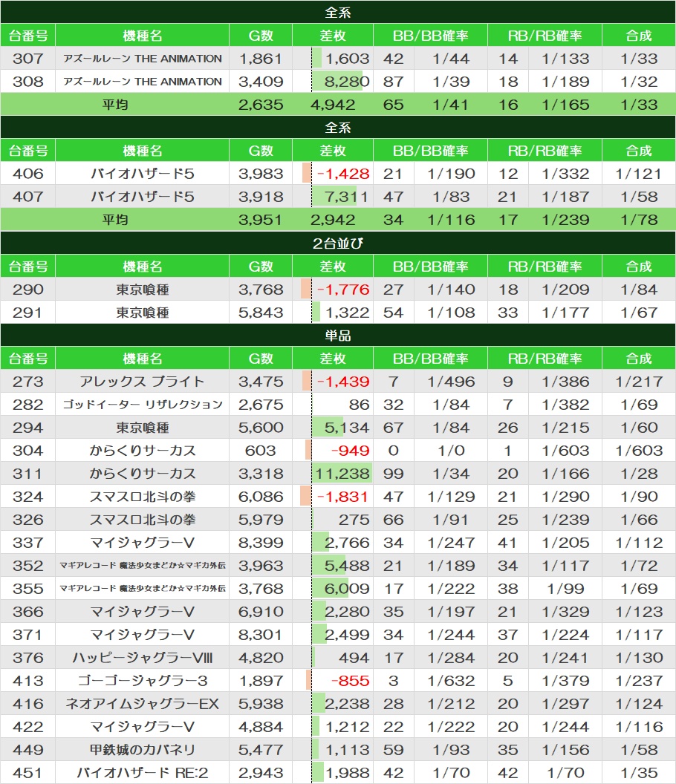Select the difference value 5,134
Viewport: 676px width, 784px height.
click(347, 428)
